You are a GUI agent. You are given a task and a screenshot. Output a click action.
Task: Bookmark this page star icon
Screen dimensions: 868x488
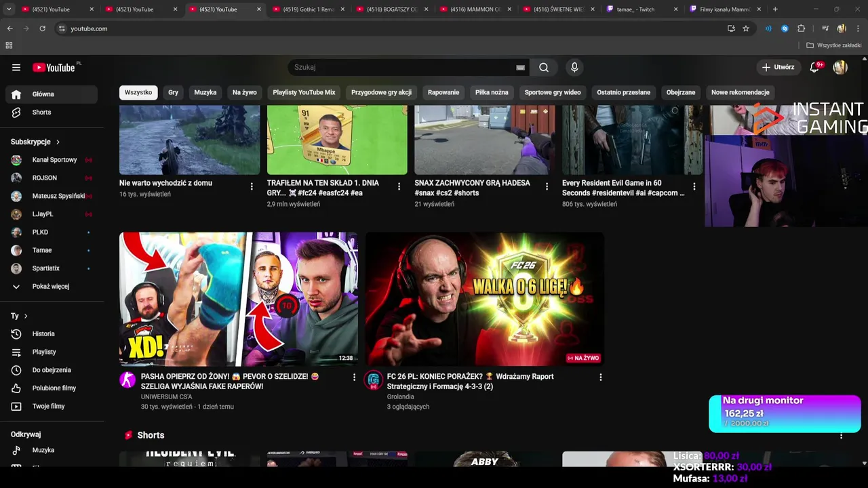746,28
